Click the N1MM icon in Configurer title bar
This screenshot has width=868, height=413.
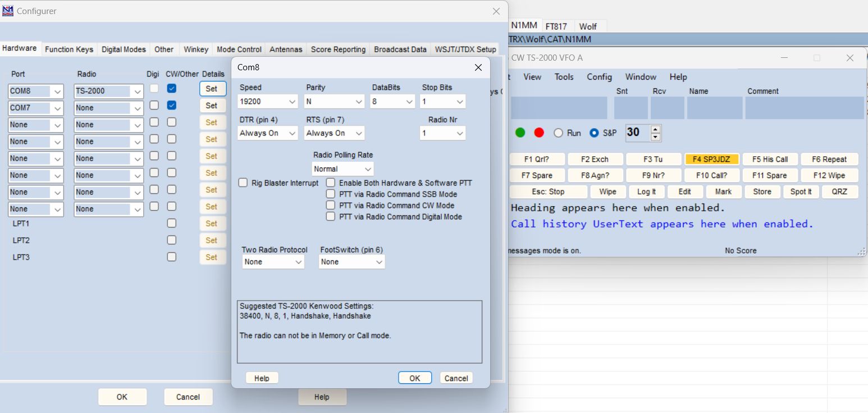point(8,11)
